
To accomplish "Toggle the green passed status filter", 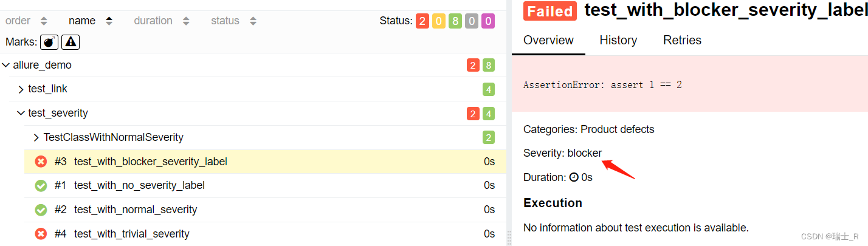I will [x=455, y=21].
